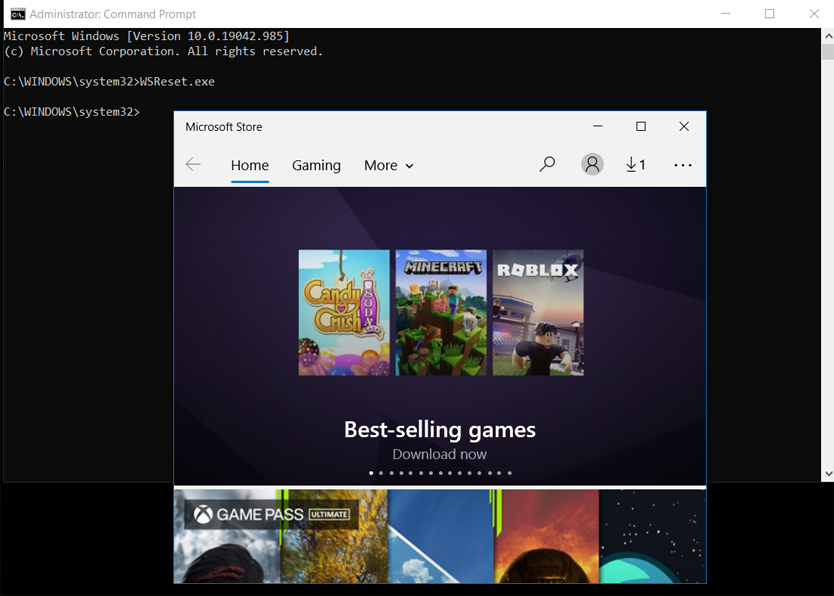Click the Administrator: Command Prompt title text

pos(113,14)
